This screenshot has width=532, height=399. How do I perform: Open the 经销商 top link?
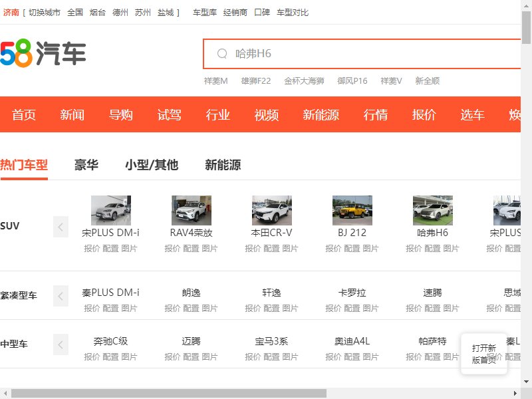[235, 13]
